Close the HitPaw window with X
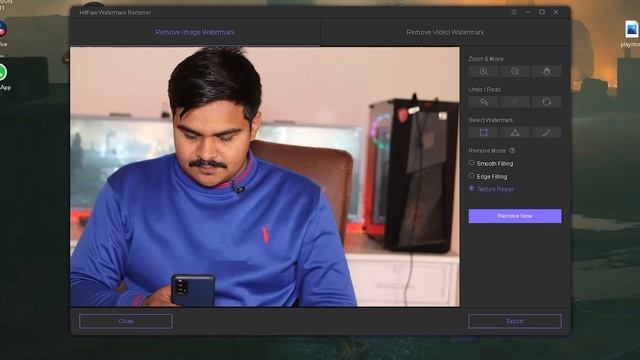640x360 pixels. point(556,12)
